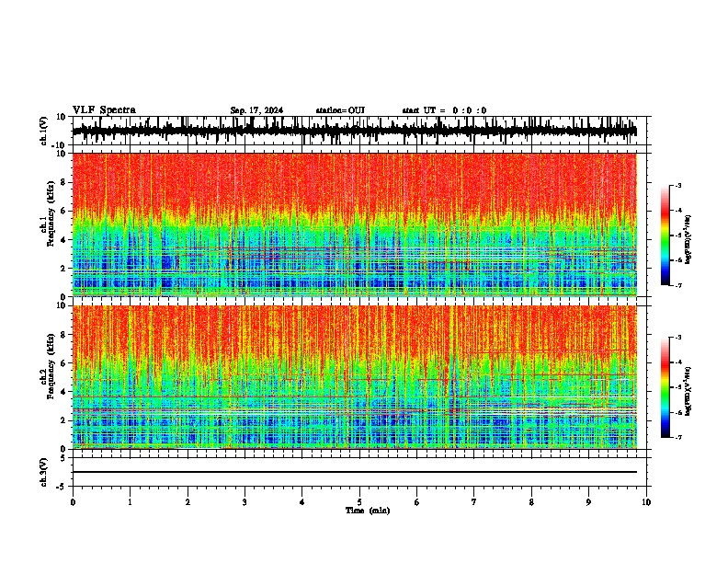Click the "ch.3(V)" axis label
728x563 pixels.
[44, 472]
